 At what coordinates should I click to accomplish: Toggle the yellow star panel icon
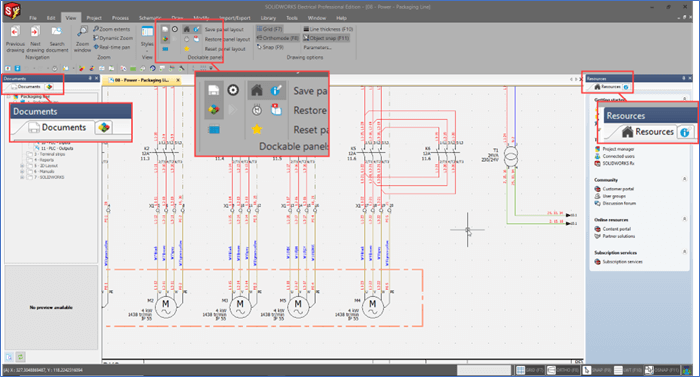point(187,49)
